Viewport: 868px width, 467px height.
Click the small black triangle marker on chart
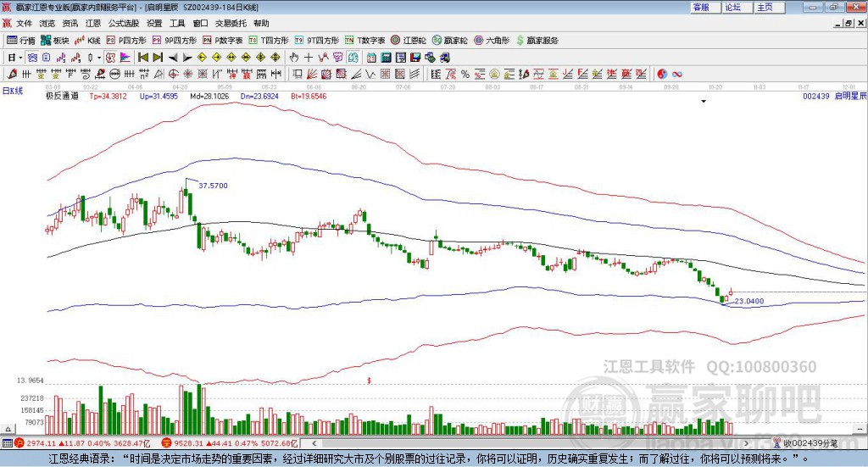(704, 101)
